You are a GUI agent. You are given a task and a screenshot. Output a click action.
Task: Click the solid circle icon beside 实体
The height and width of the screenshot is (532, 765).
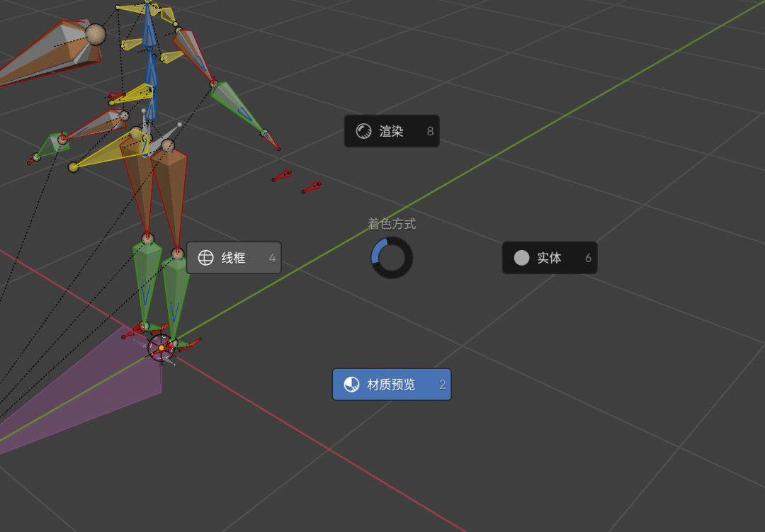pyautogui.click(x=521, y=258)
